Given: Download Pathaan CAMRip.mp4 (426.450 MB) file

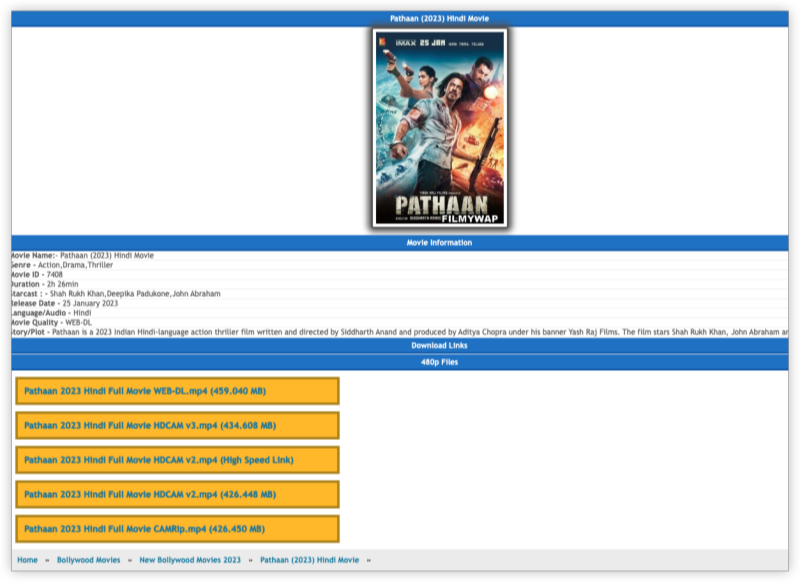Looking at the screenshot, I should click(177, 529).
